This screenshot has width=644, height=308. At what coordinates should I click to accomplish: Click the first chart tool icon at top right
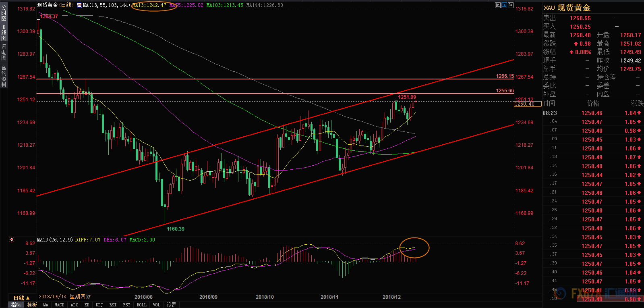(x=498, y=5)
